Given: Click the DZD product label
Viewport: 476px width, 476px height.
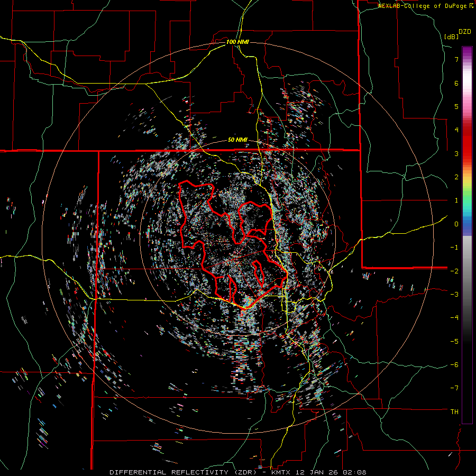Looking at the screenshot, I should coord(465,32).
